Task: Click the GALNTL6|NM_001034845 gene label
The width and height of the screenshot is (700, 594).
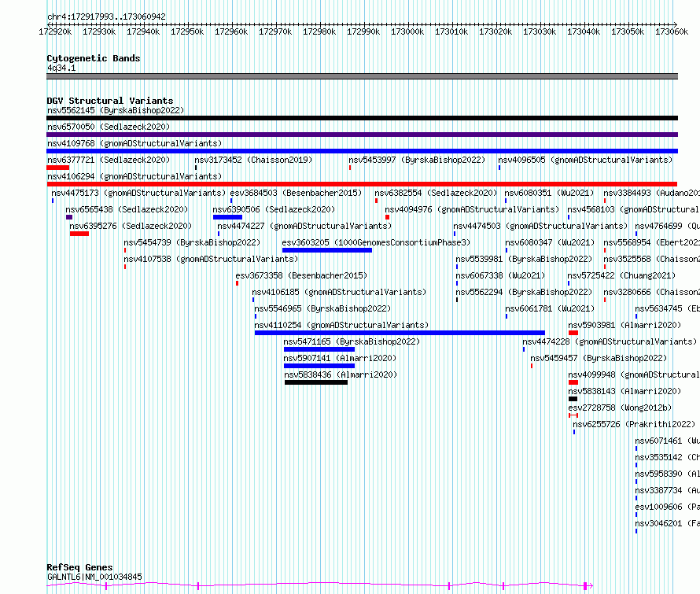Action: point(94,577)
